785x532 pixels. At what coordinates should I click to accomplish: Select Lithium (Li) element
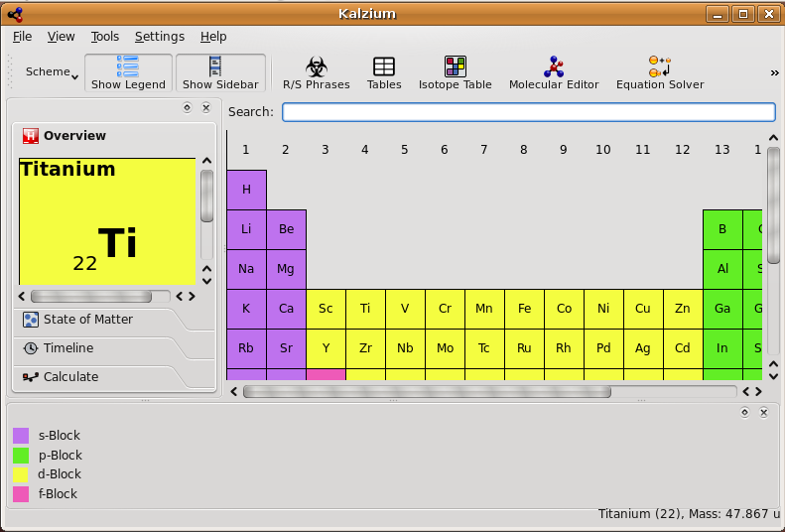(x=246, y=229)
